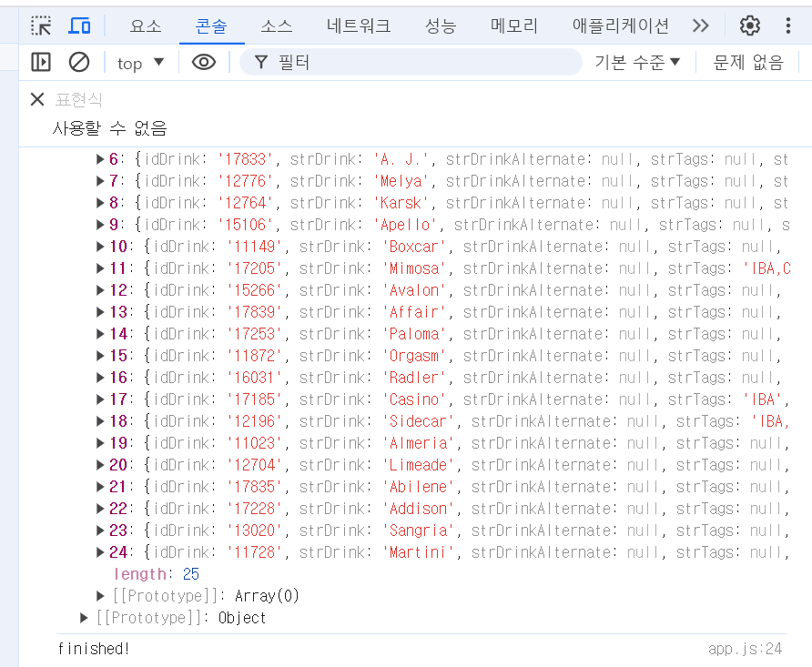Toggle the console sidebar panel icon
812x667 pixels.
(x=41, y=63)
